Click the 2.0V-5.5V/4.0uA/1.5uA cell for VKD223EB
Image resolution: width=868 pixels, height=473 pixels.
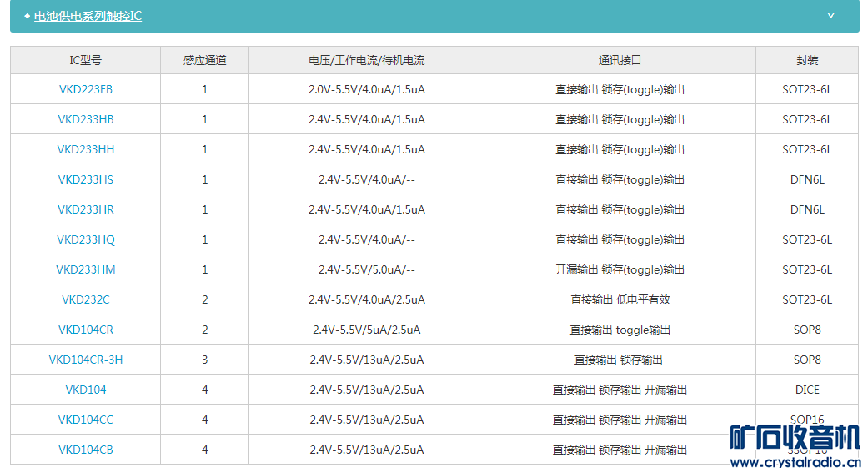[x=367, y=89]
